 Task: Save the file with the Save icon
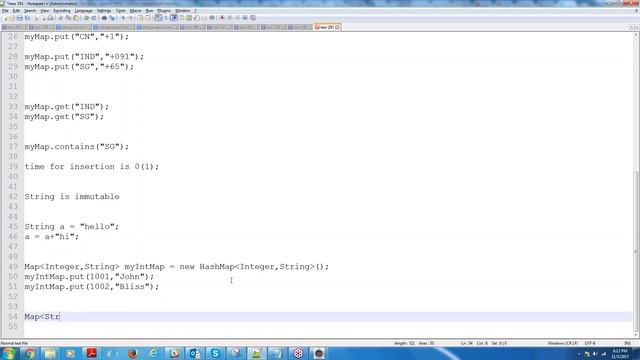pyautogui.click(x=20, y=18)
